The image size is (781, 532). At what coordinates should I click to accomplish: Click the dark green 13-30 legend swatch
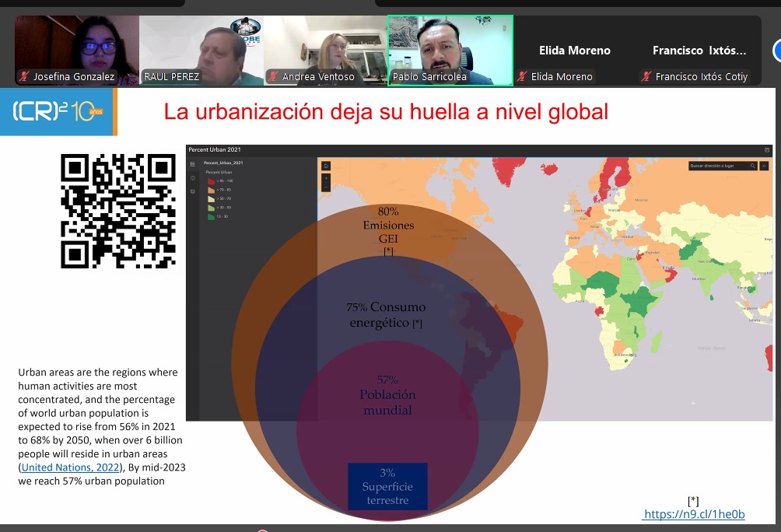click(210, 216)
